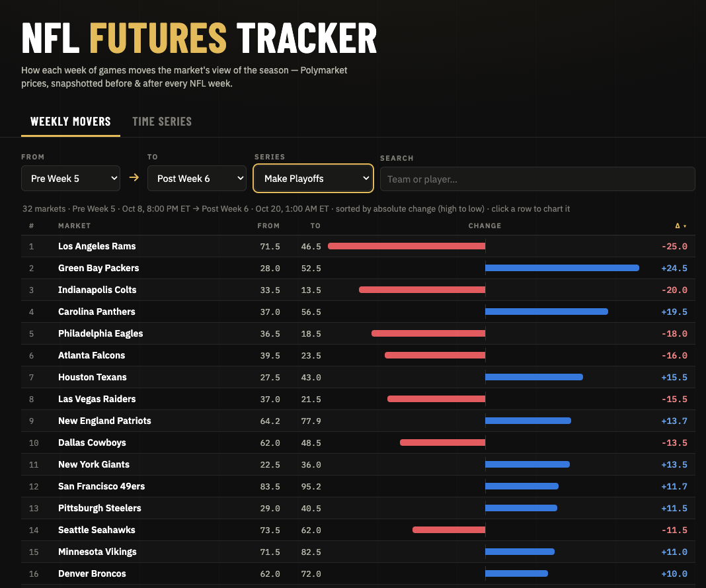Click the +24.5 change value

click(x=674, y=268)
